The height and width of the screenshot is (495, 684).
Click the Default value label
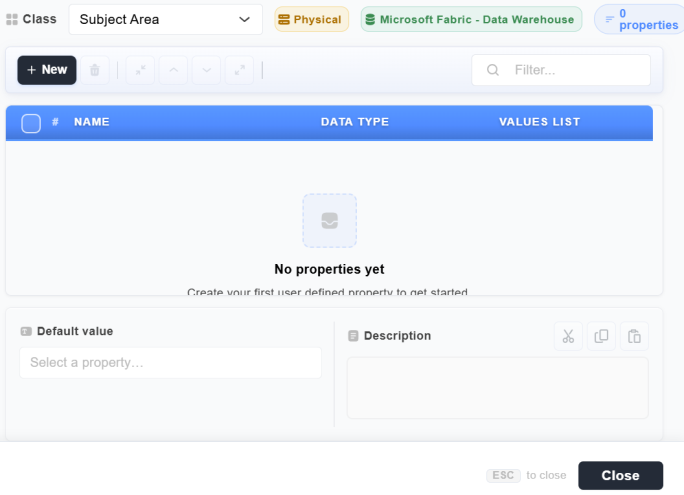[75, 331]
